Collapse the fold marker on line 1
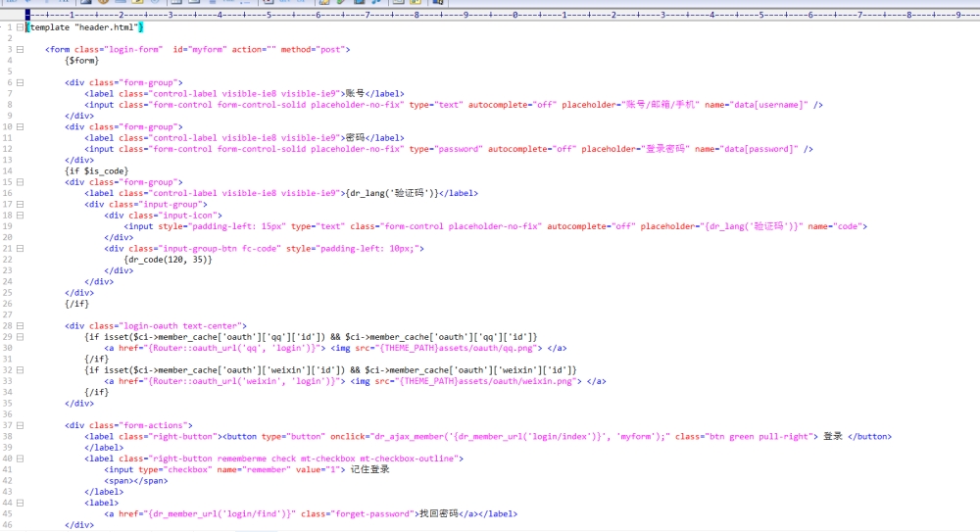 pos(20,27)
